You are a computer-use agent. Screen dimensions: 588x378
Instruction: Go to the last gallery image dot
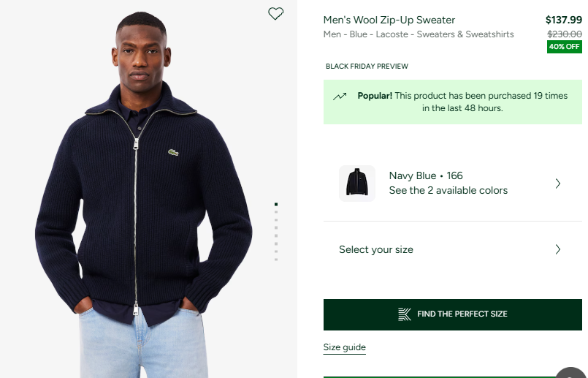[x=276, y=259]
